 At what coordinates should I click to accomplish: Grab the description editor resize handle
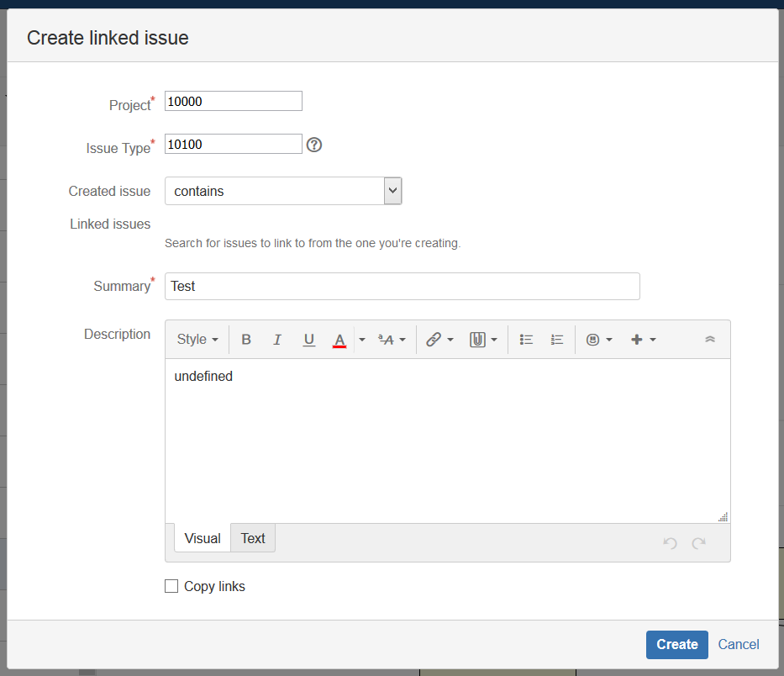click(x=723, y=517)
